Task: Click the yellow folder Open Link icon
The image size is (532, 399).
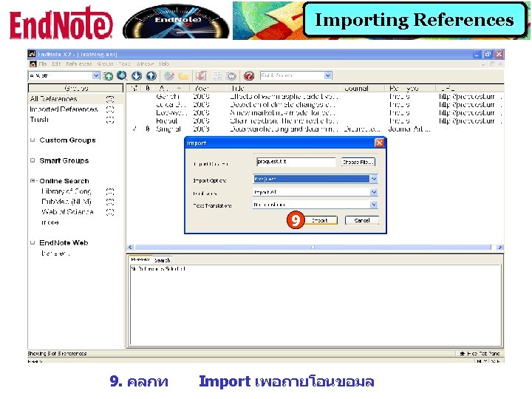Action: (183, 75)
